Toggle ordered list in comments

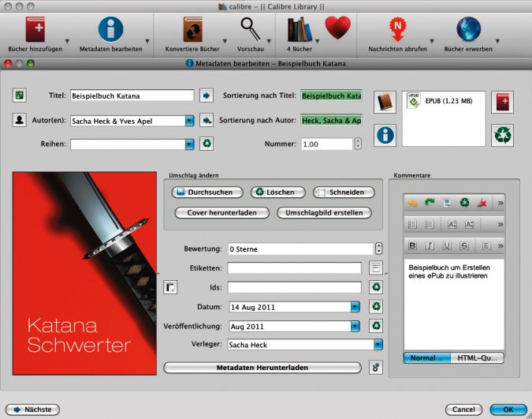tap(412, 225)
